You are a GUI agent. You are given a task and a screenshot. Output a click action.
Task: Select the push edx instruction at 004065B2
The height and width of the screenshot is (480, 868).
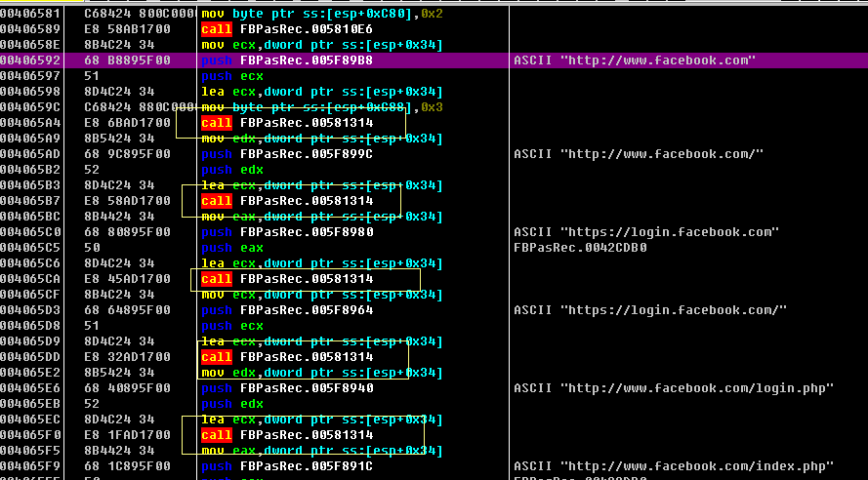232,169
